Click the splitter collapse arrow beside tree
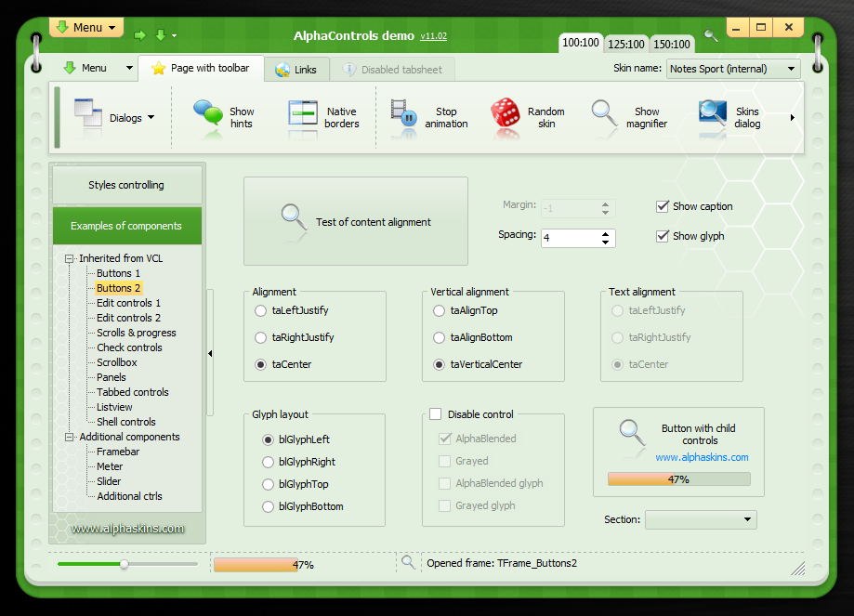854x616 pixels. [x=210, y=353]
